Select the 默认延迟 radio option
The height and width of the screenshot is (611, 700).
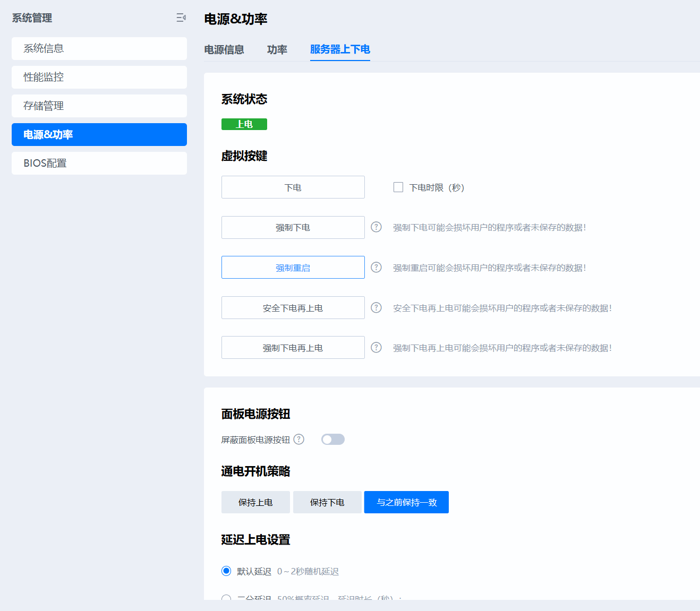pyautogui.click(x=226, y=571)
